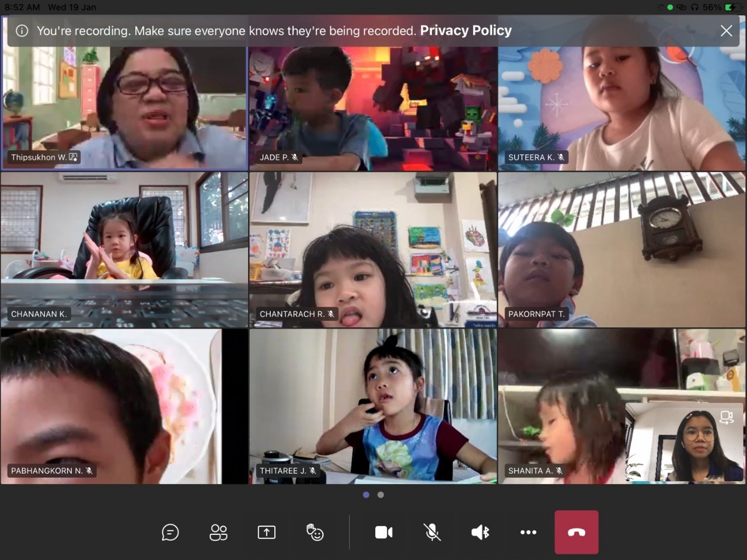Toggle the camera on or off
The width and height of the screenshot is (747, 560).
[x=383, y=532]
